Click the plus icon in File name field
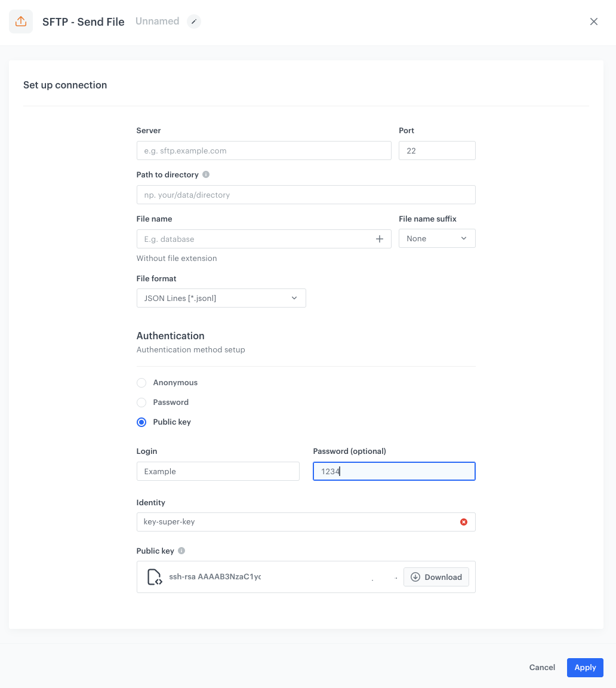This screenshot has width=616, height=688. (379, 239)
